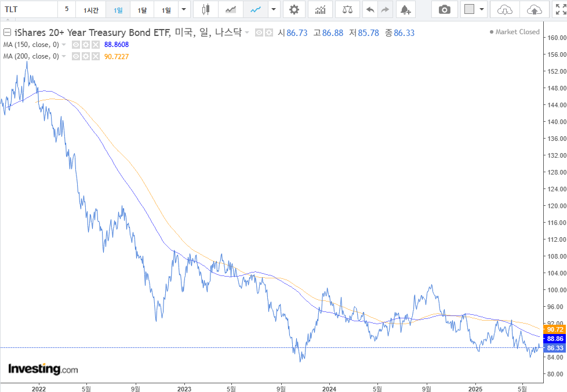This screenshot has width=567, height=392.
Task: Open compare symbols scales icon
Action: tap(347, 9)
